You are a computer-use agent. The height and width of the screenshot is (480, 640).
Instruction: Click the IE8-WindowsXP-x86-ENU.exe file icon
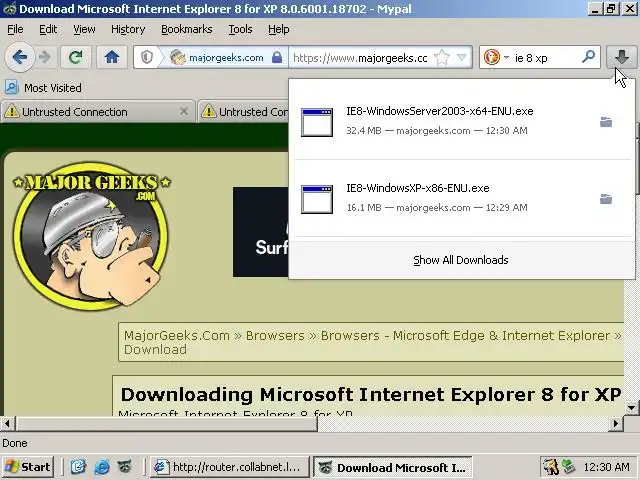pos(317,199)
